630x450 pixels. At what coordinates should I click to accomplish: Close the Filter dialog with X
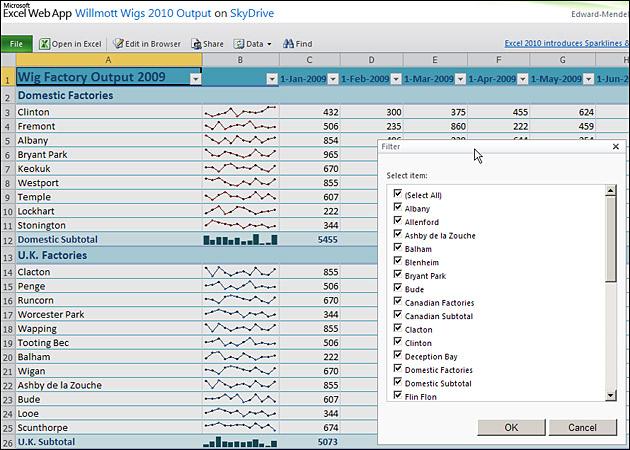616,147
